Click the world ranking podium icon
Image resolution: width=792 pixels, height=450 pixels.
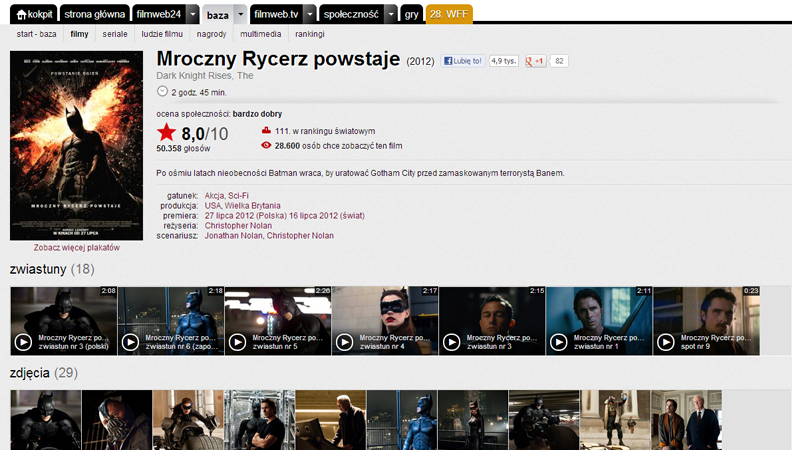pyautogui.click(x=266, y=131)
